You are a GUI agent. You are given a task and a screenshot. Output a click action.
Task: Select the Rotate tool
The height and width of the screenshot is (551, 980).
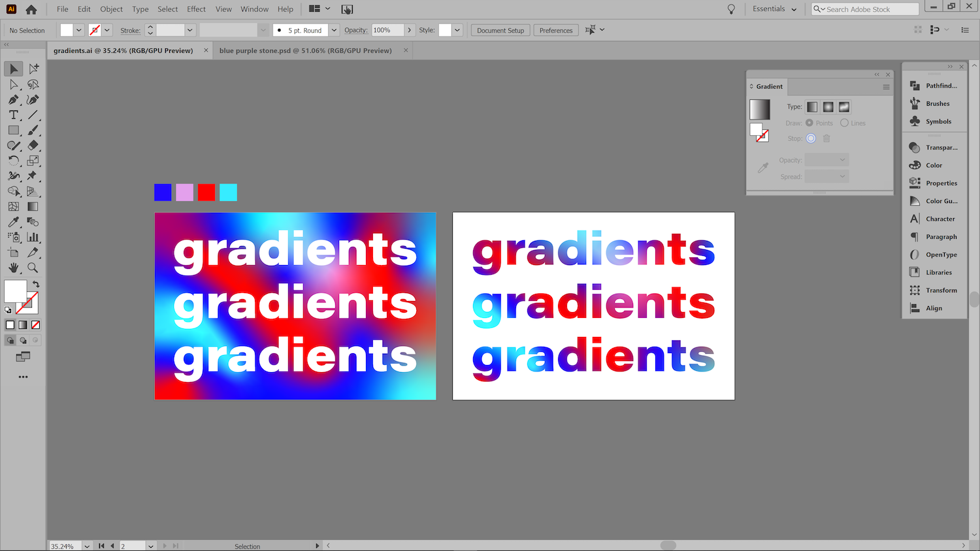pyautogui.click(x=14, y=161)
